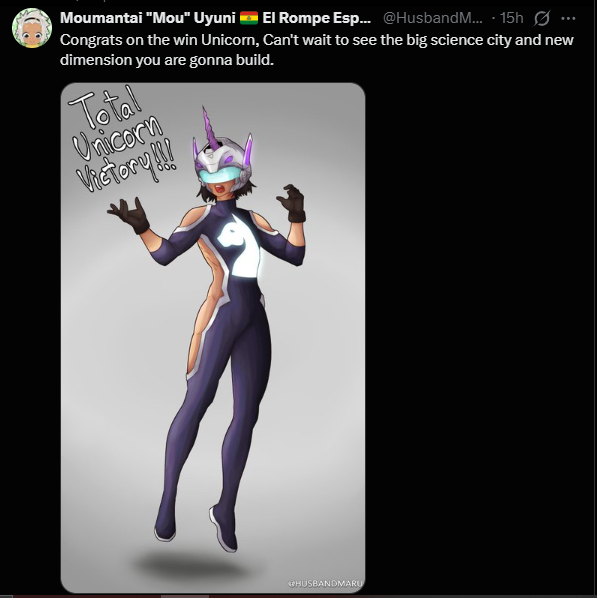Click the character's raised right glove
The image size is (597, 598).
coord(130,215)
